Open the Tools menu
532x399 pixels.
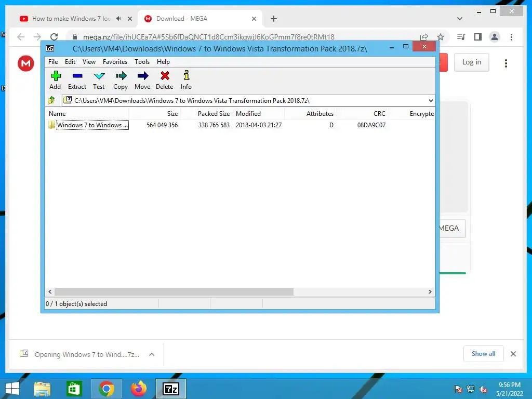tap(142, 62)
